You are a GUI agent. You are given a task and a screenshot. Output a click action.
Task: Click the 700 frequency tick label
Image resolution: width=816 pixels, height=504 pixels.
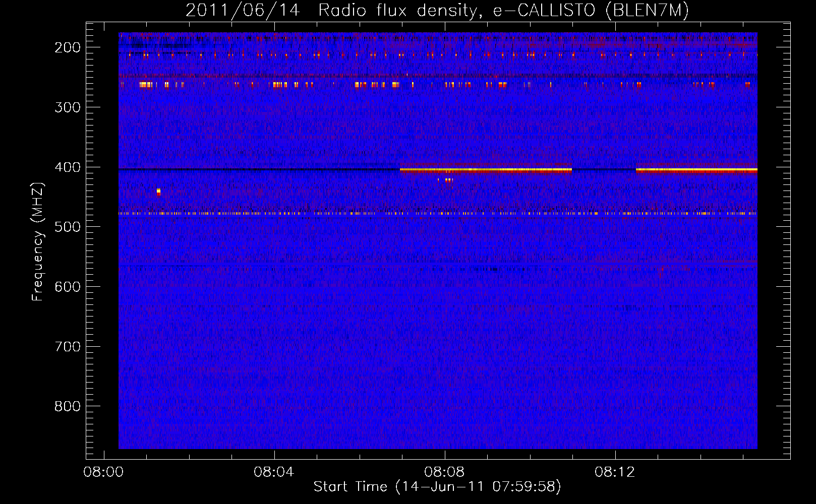68,347
